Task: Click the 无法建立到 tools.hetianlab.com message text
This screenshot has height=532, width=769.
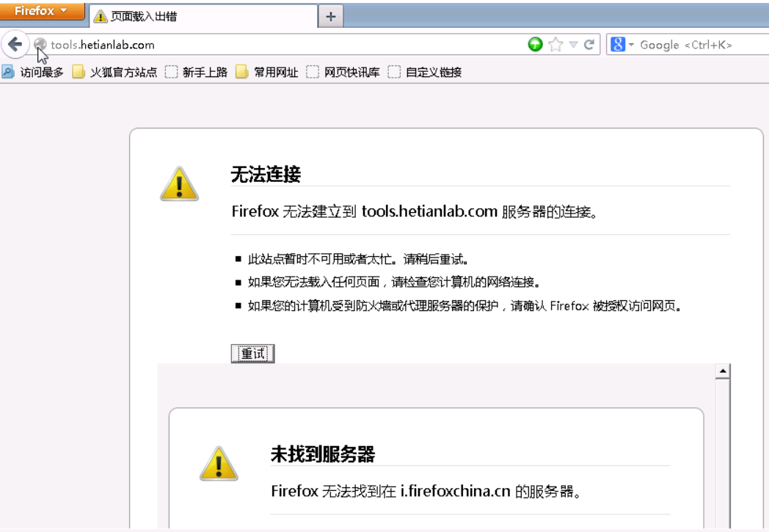Action: coord(415,211)
